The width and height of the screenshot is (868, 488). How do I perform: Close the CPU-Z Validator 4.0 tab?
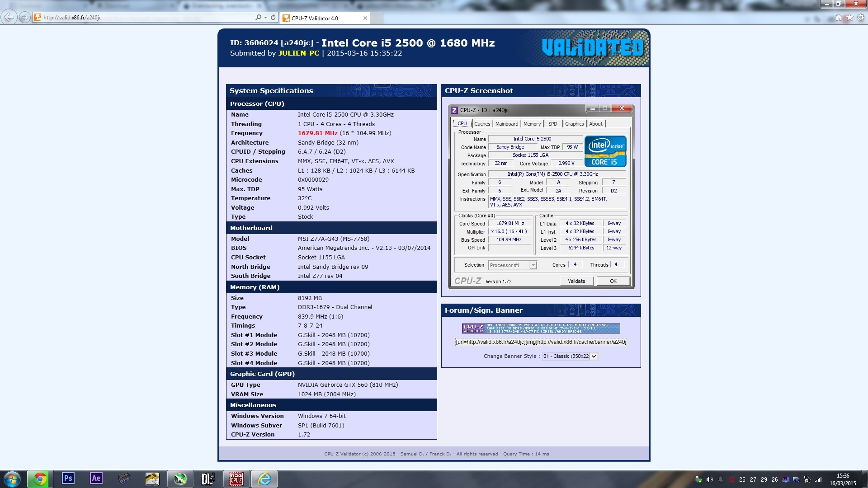pos(365,18)
